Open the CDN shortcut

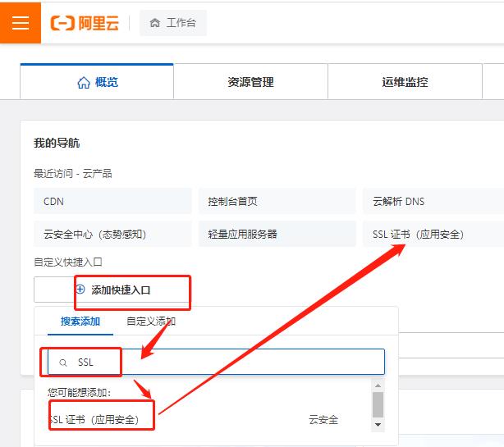pos(112,201)
